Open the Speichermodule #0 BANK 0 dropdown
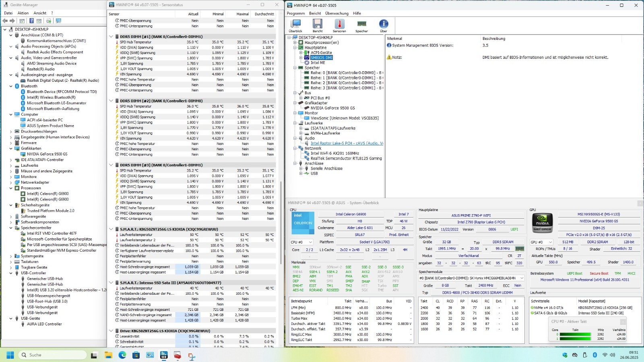Screen dimensions: 644x362 pos(471,278)
